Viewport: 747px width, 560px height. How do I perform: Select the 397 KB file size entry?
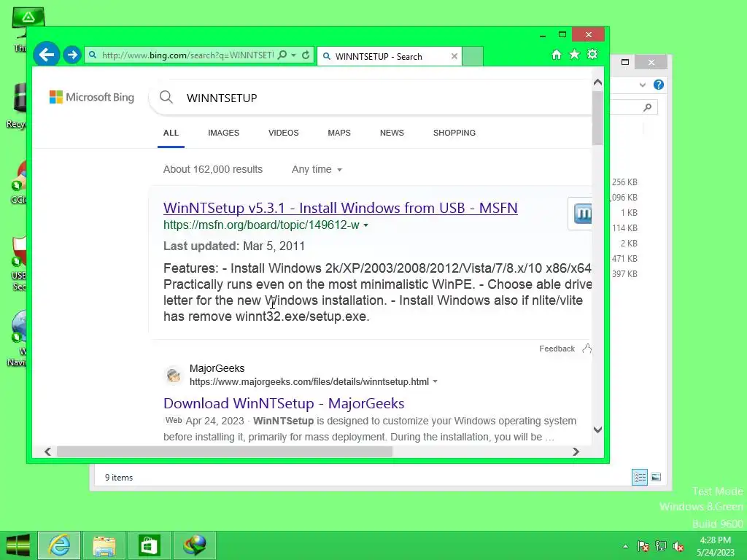(x=624, y=274)
